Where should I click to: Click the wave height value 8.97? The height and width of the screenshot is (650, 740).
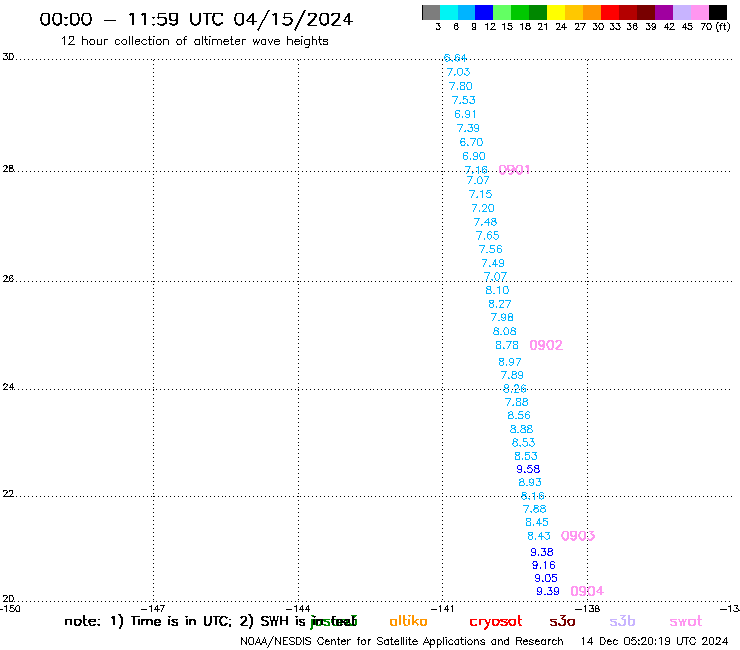click(x=510, y=362)
